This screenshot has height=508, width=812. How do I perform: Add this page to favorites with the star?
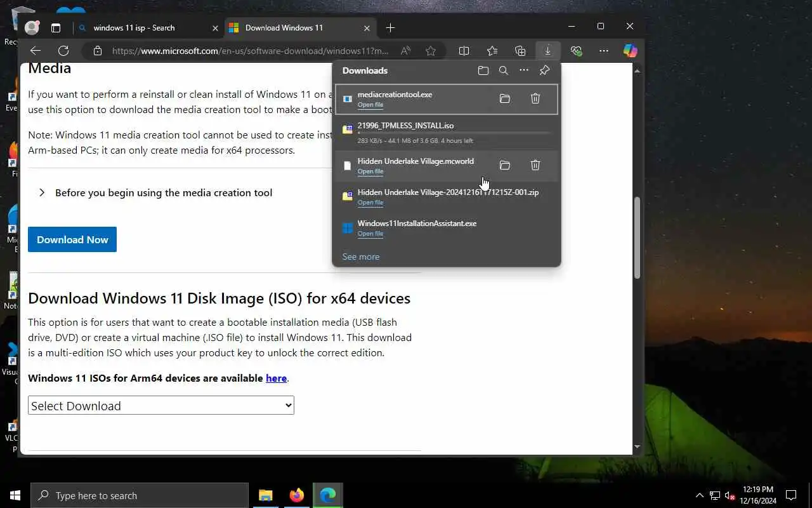coord(431,51)
